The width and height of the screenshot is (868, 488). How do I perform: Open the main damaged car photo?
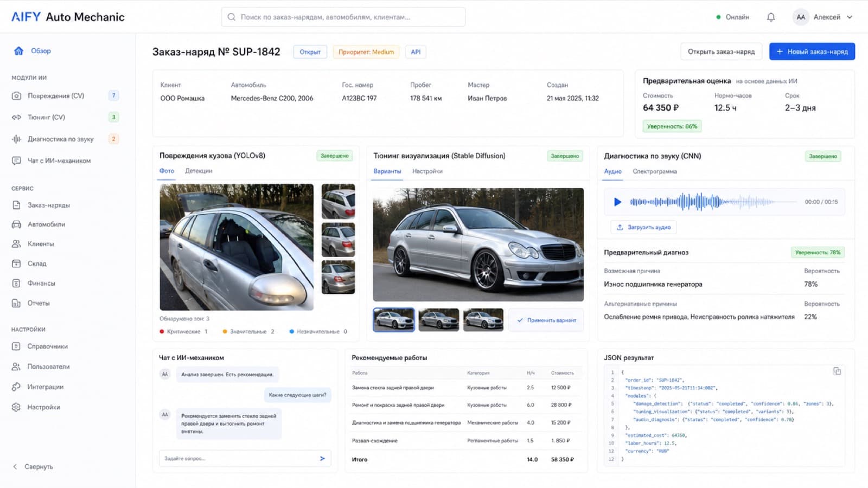(237, 247)
